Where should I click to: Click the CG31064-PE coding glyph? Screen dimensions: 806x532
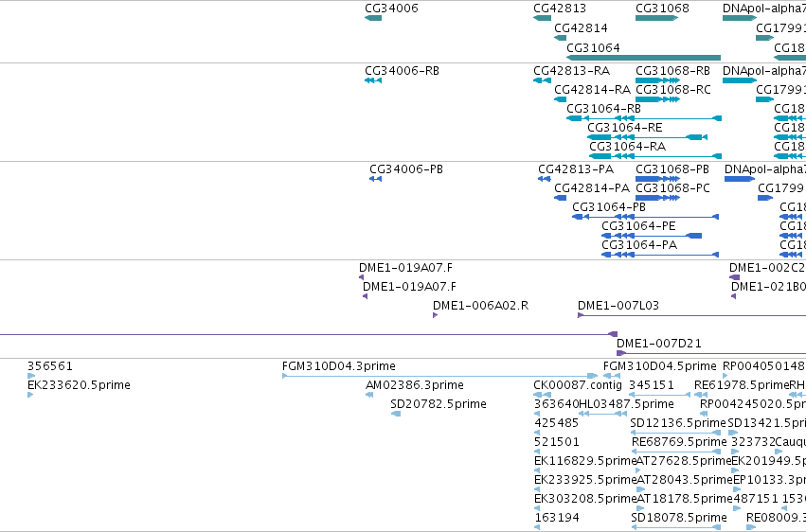(652, 236)
